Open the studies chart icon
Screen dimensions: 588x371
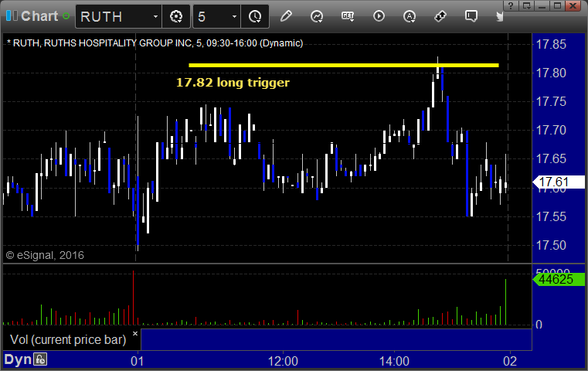(x=317, y=16)
